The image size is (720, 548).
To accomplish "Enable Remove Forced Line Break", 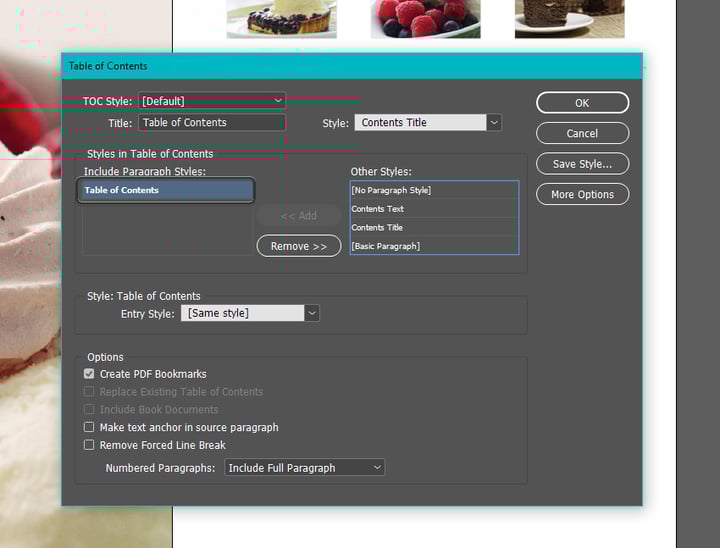I will [89, 445].
